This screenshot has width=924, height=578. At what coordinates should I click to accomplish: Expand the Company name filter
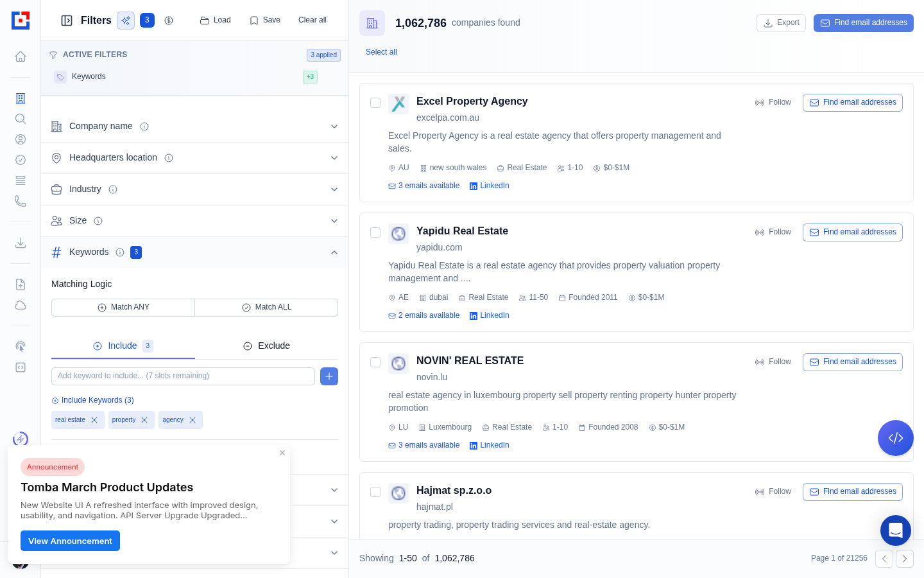pos(194,127)
